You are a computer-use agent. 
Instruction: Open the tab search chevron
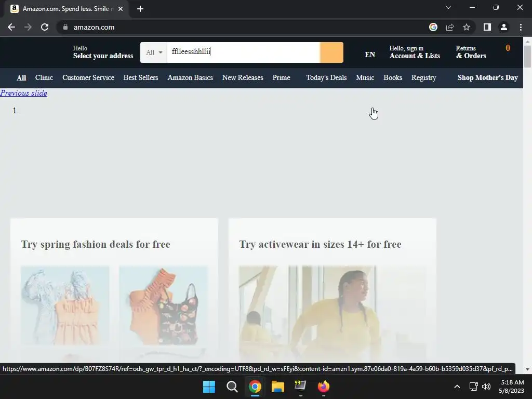(x=448, y=7)
